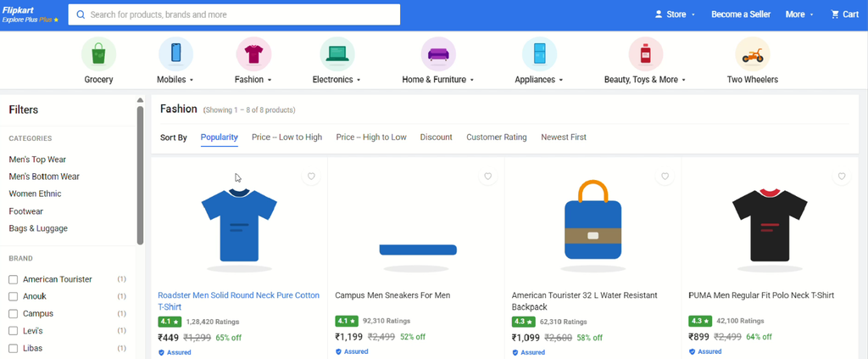Screen dimensions: 868x359
Task: Wishlist the American Tourister Backpack heart icon
Action: tap(665, 177)
